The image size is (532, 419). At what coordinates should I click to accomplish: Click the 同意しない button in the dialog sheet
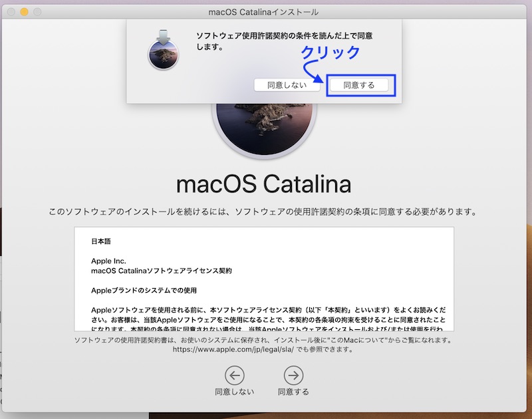coord(287,85)
